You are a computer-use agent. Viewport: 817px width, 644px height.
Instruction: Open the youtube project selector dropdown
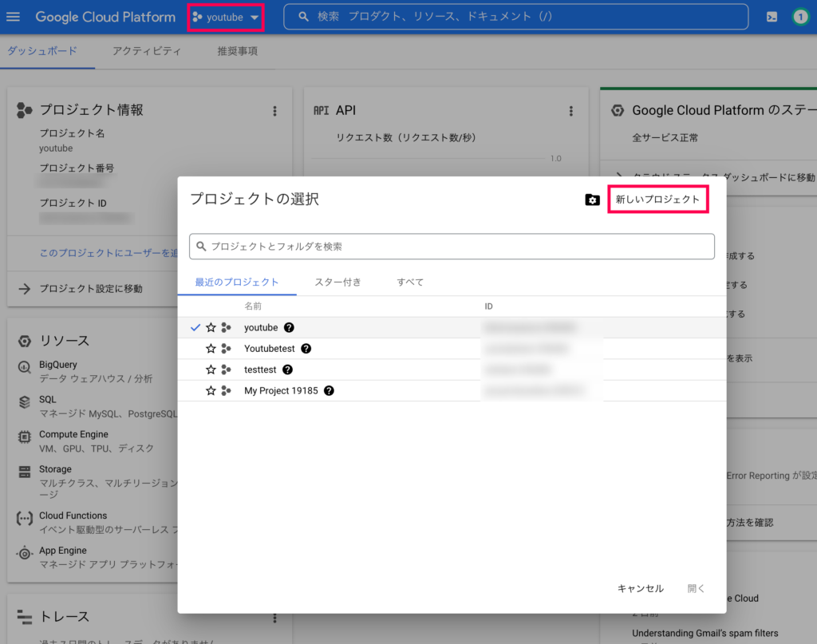click(x=226, y=18)
